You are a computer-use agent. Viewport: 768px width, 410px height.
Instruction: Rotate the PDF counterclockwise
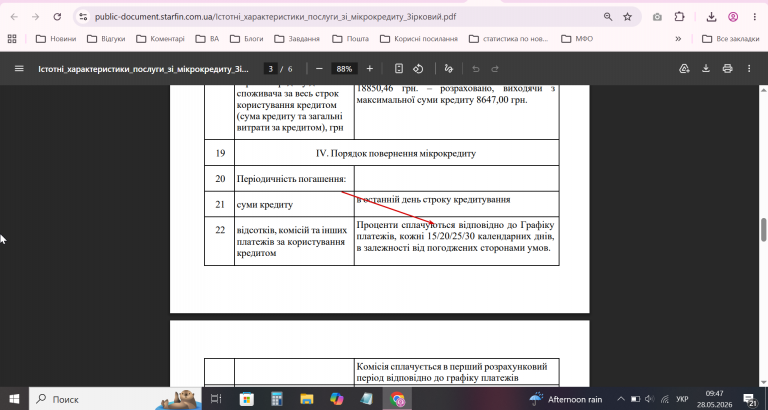point(418,69)
